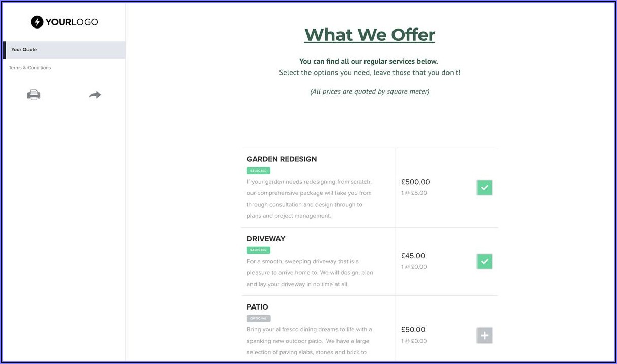Open the Your Quote sidebar tab

24,50
